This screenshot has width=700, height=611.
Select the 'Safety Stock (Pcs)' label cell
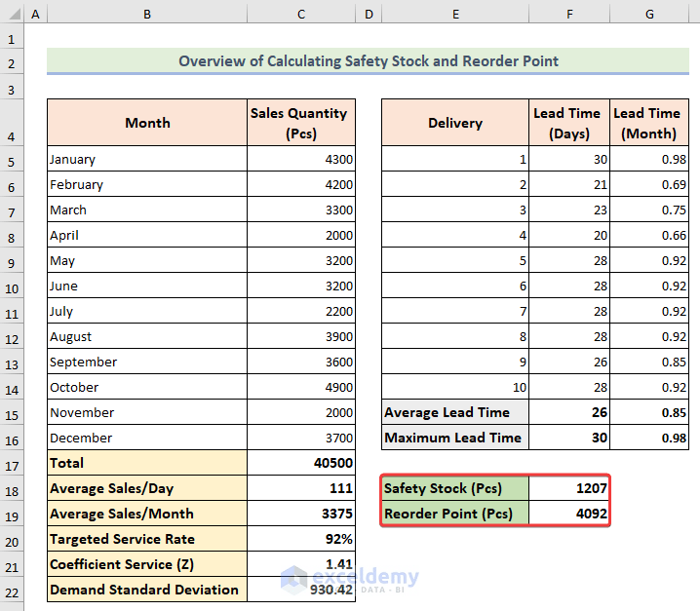tap(455, 488)
